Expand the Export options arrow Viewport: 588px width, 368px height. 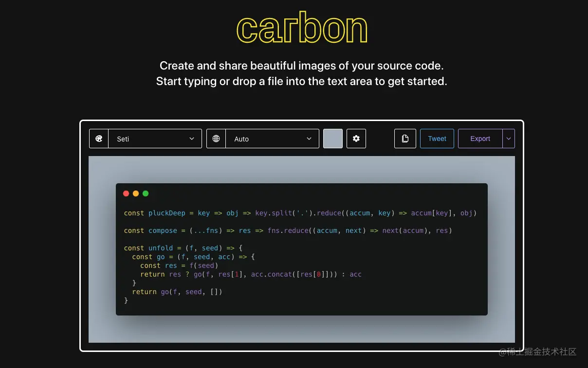[509, 139]
